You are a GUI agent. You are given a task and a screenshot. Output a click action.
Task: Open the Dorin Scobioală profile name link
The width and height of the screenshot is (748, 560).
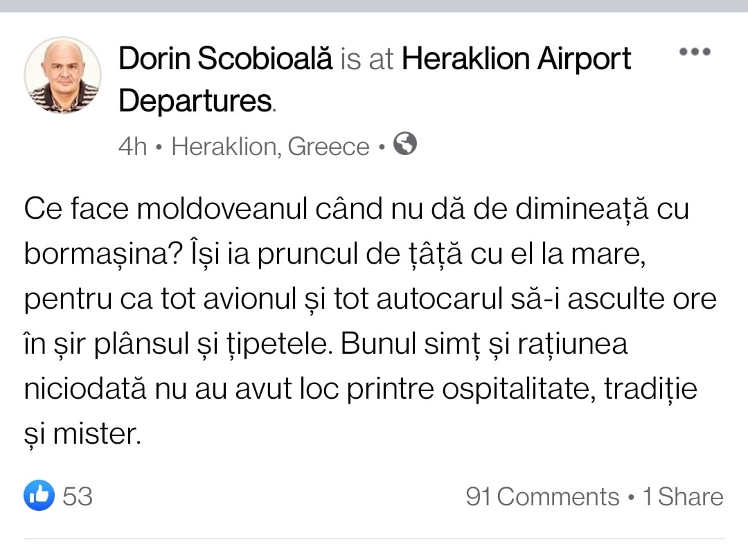coord(226,60)
